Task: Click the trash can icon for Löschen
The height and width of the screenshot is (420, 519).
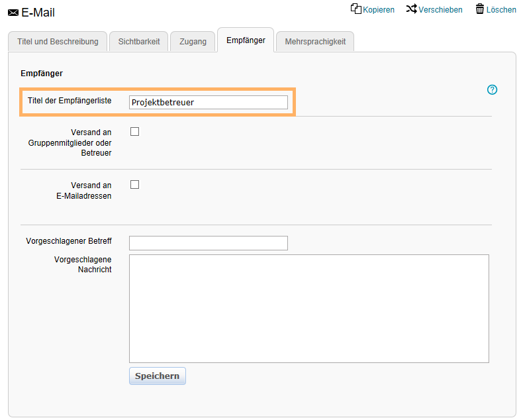Action: (x=480, y=9)
